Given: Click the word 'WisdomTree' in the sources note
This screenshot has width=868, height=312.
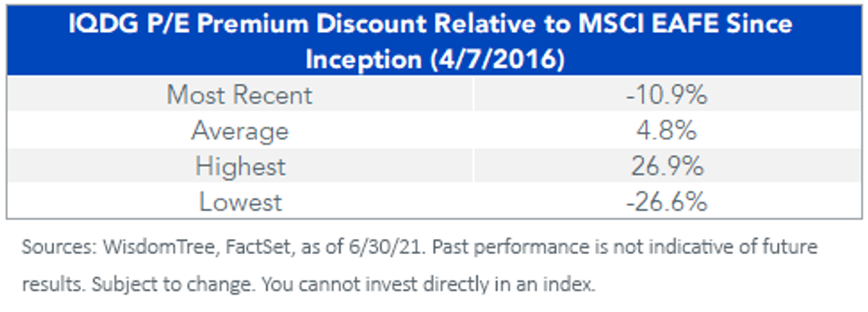Looking at the screenshot, I should (x=145, y=248).
